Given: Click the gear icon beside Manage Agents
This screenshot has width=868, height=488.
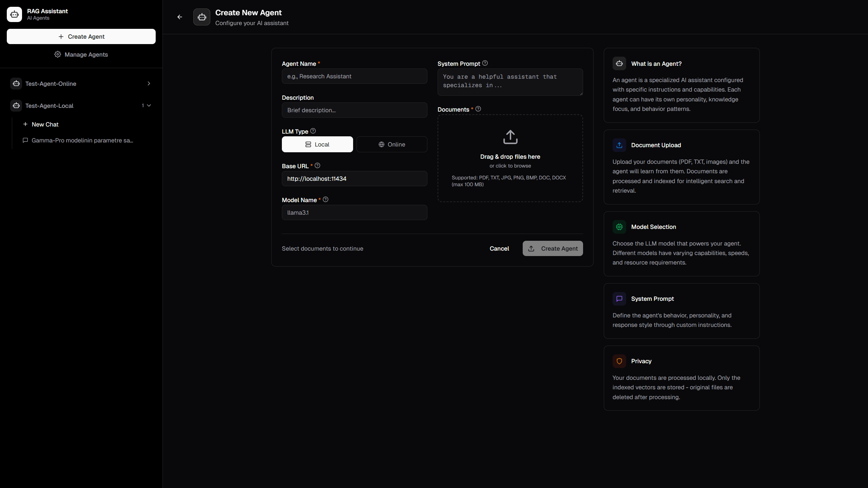Looking at the screenshot, I should pyautogui.click(x=58, y=54).
